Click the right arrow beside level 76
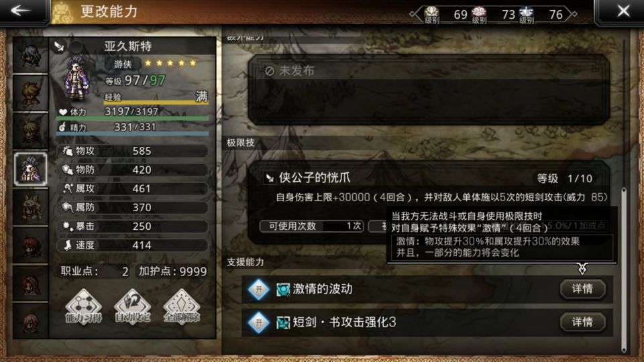The height and width of the screenshot is (362, 644). tap(572, 14)
